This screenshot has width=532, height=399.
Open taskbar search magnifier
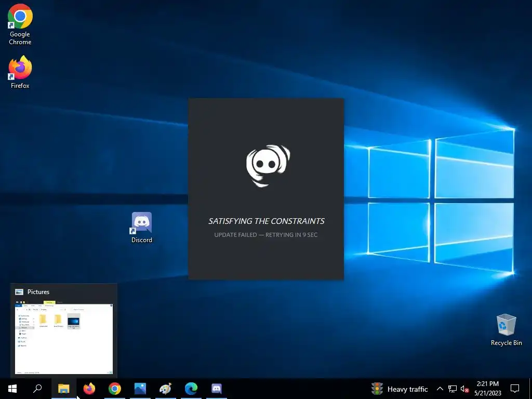(37, 389)
